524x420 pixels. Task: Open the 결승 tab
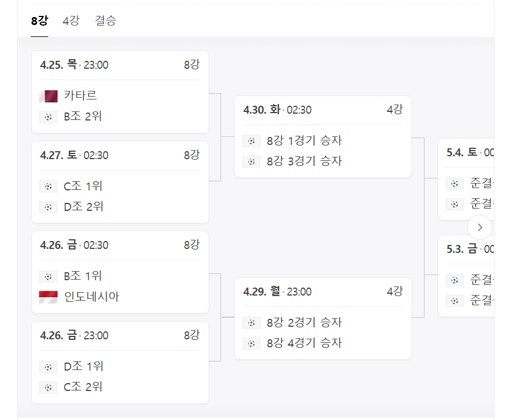click(105, 20)
